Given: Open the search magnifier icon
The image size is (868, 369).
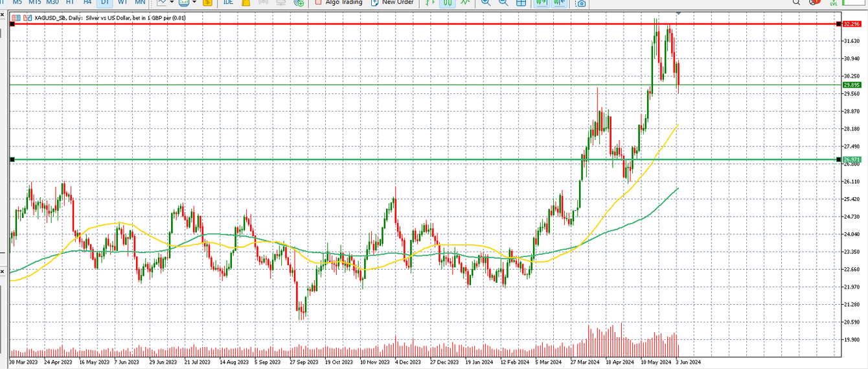Looking at the screenshot, I should pos(796,2).
